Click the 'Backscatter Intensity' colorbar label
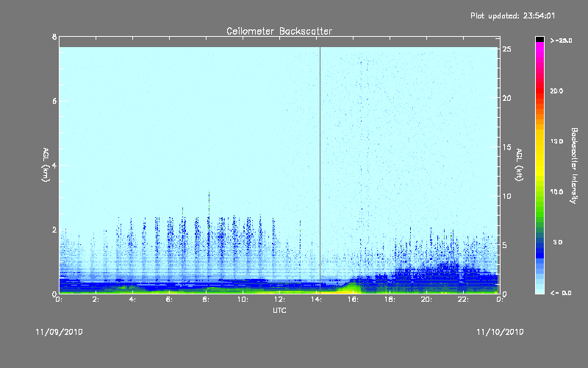This screenshot has height=368, width=588. pyautogui.click(x=574, y=166)
